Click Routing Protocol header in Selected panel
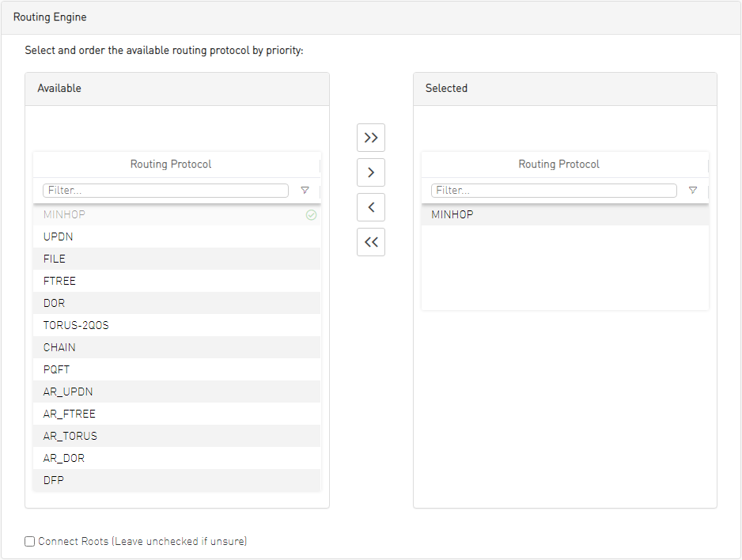Screen dimensions: 742x560 (558, 165)
